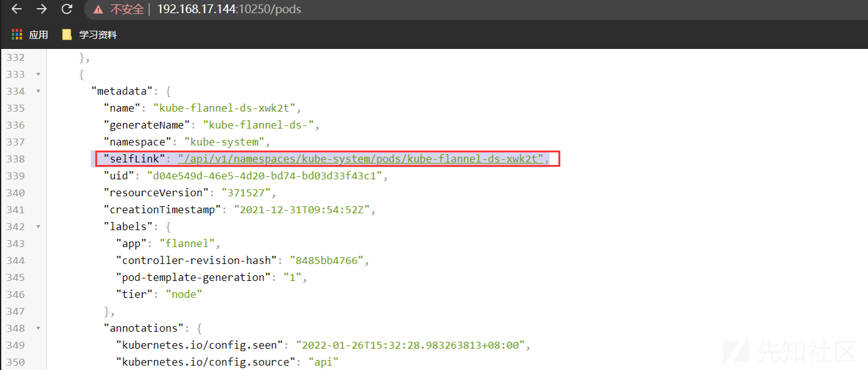The height and width of the screenshot is (370, 868).
Task: Click value "2022-01-26T15:32:28.983263813+08:00"
Action: 410,345
